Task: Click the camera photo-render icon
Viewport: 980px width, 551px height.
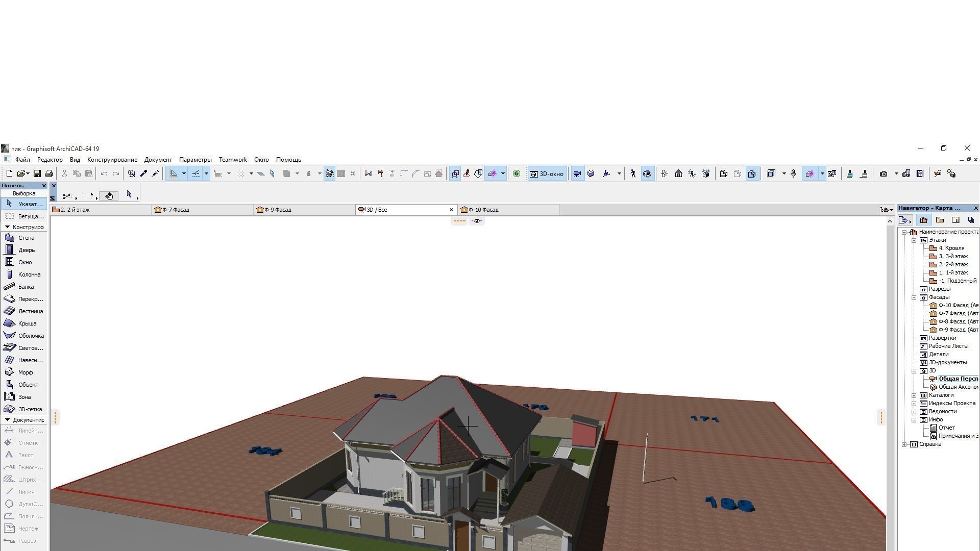Action: pyautogui.click(x=884, y=174)
